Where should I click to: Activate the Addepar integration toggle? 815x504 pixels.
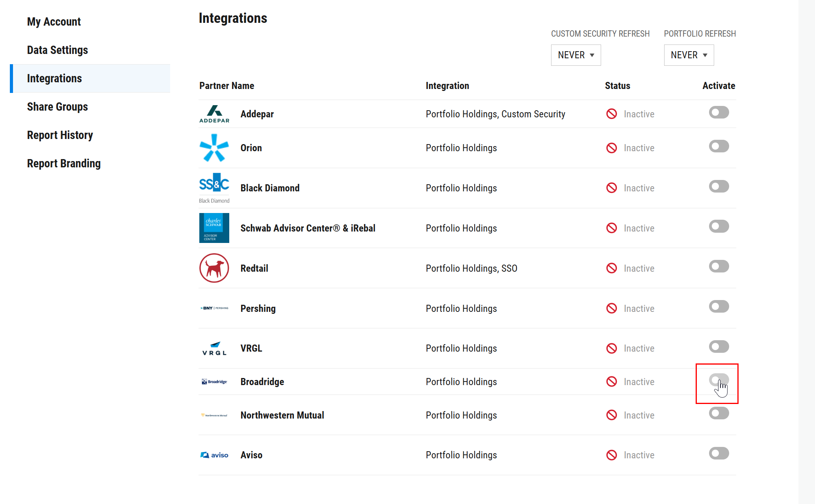pos(719,113)
